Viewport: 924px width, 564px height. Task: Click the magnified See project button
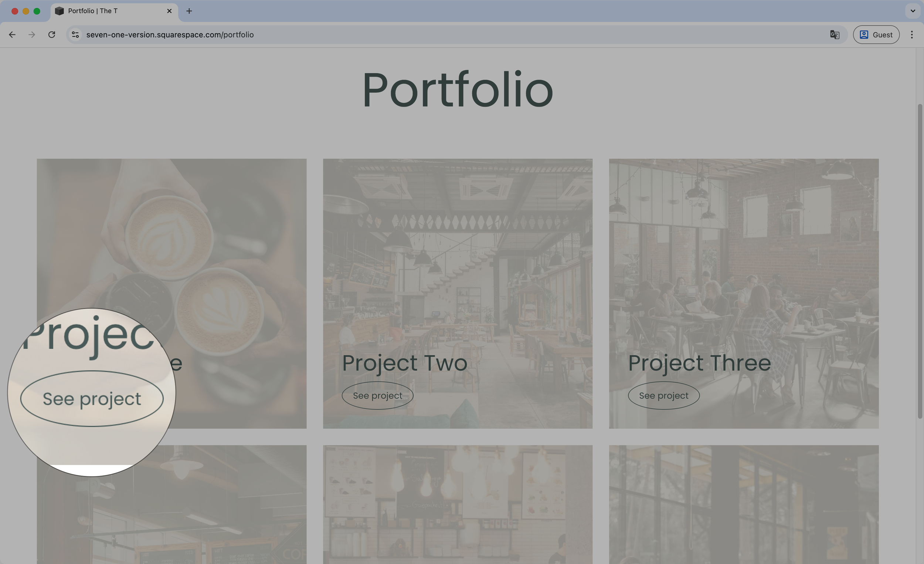[x=92, y=399]
